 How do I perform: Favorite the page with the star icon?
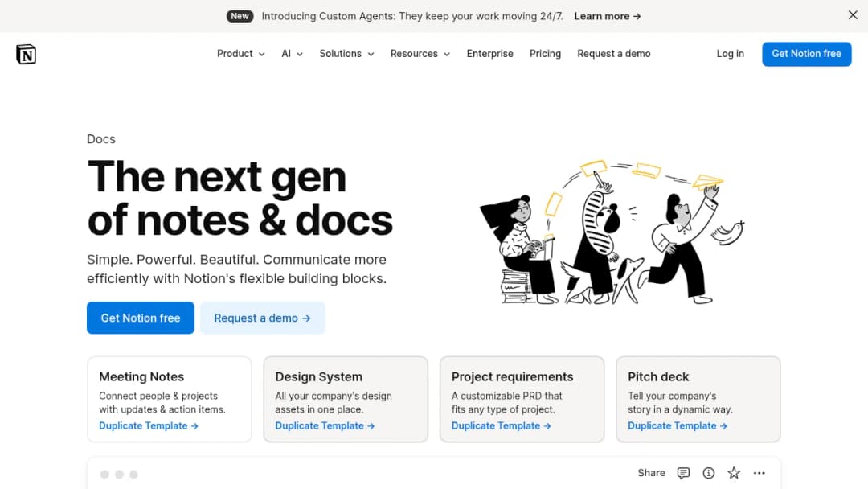point(734,473)
